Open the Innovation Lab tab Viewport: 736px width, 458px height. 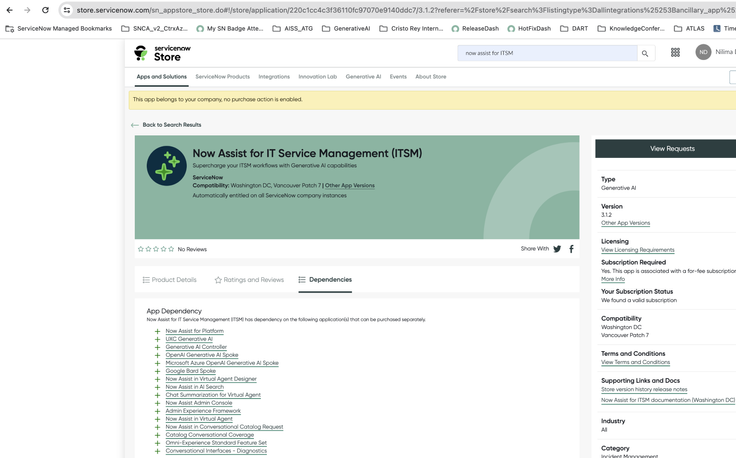point(318,76)
